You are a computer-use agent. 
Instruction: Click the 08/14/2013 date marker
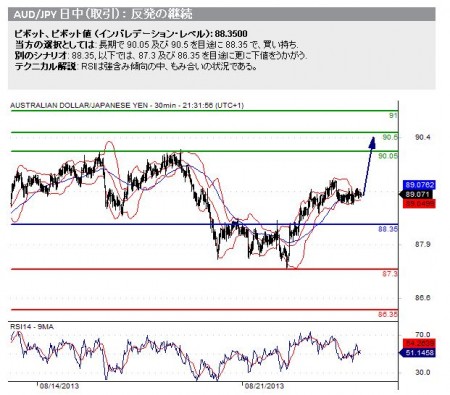click(x=59, y=386)
